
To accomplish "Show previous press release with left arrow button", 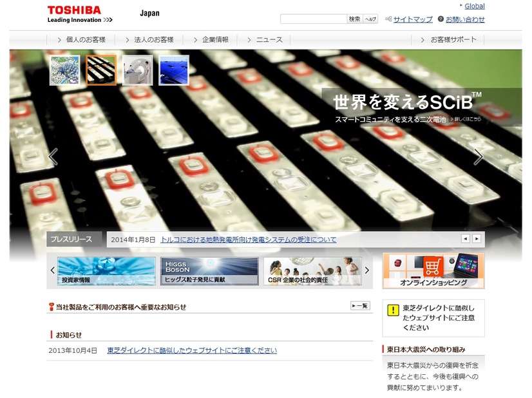I will pos(466,239).
